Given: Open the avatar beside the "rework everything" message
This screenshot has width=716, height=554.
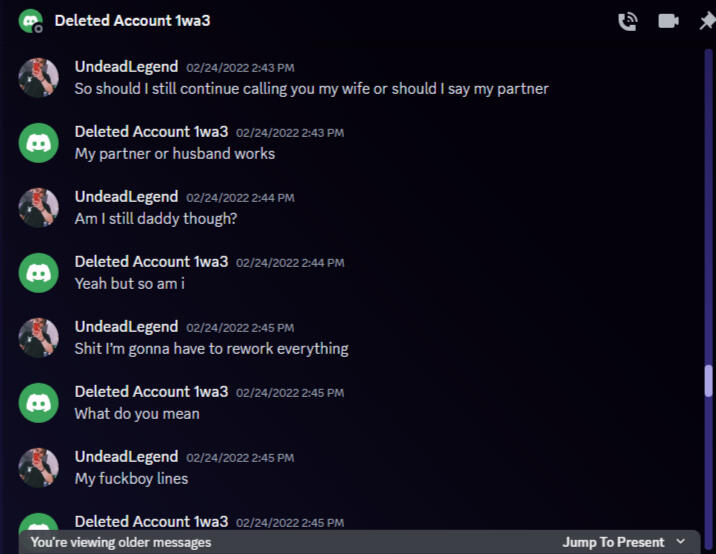Looking at the screenshot, I should [39, 337].
